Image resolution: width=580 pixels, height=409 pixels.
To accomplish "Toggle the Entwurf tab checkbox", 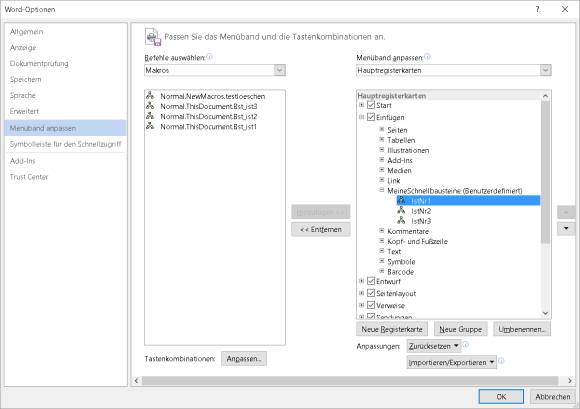I will (371, 281).
